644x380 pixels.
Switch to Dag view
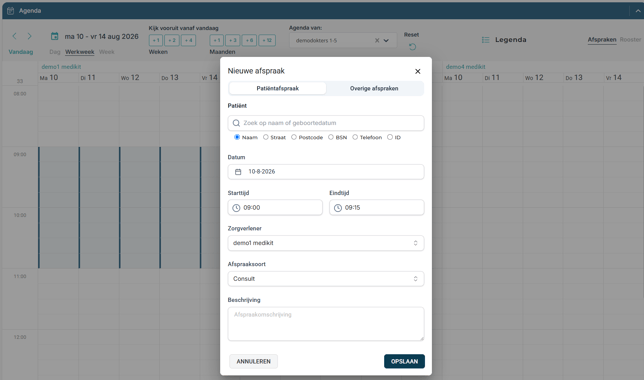click(x=55, y=52)
